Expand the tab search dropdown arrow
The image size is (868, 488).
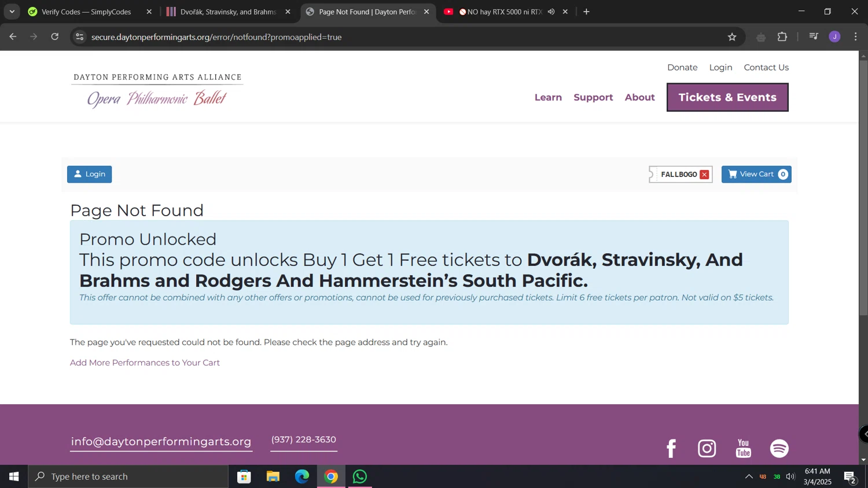(12, 12)
